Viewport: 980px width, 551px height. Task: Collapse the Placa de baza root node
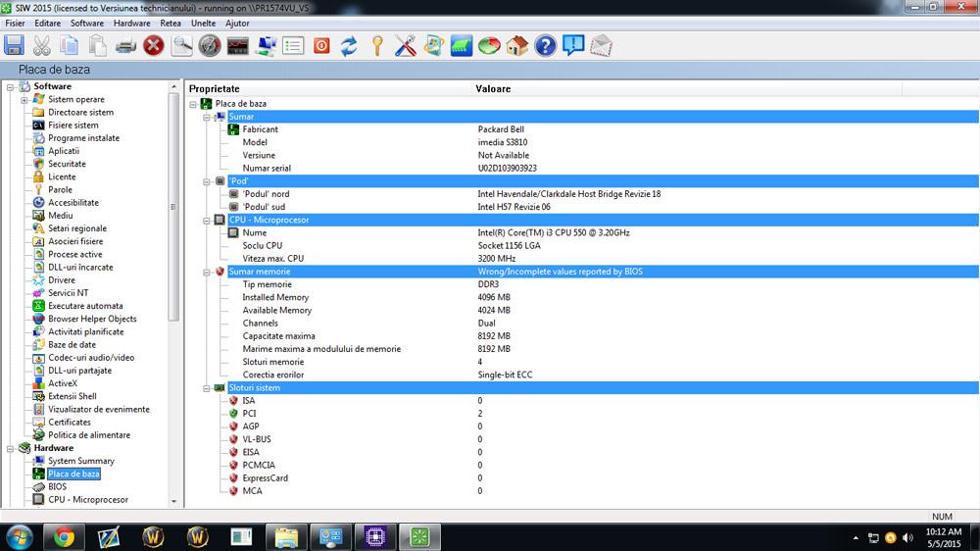pos(193,105)
